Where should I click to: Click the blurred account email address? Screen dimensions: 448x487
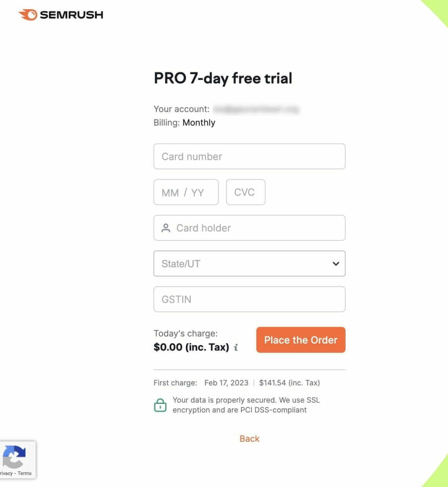256,109
